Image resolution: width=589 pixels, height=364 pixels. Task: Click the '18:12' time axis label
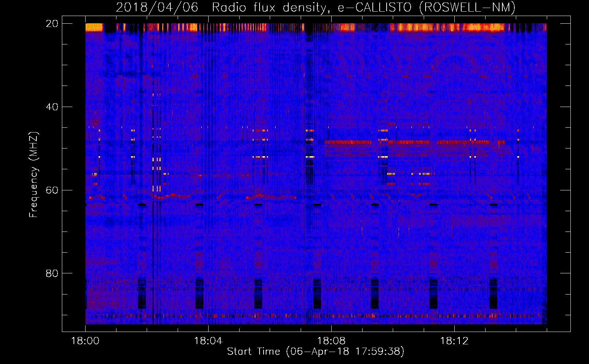[454, 341]
